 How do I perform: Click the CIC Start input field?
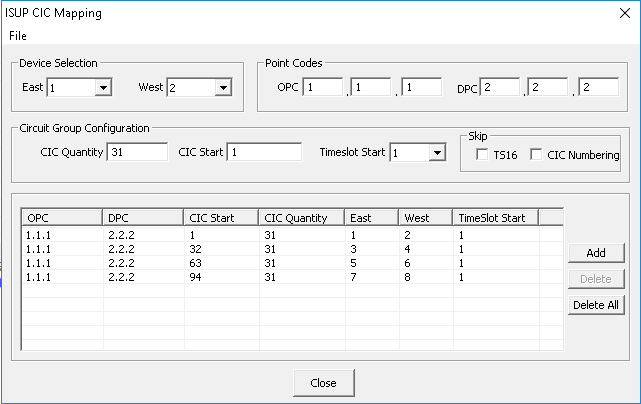point(264,152)
